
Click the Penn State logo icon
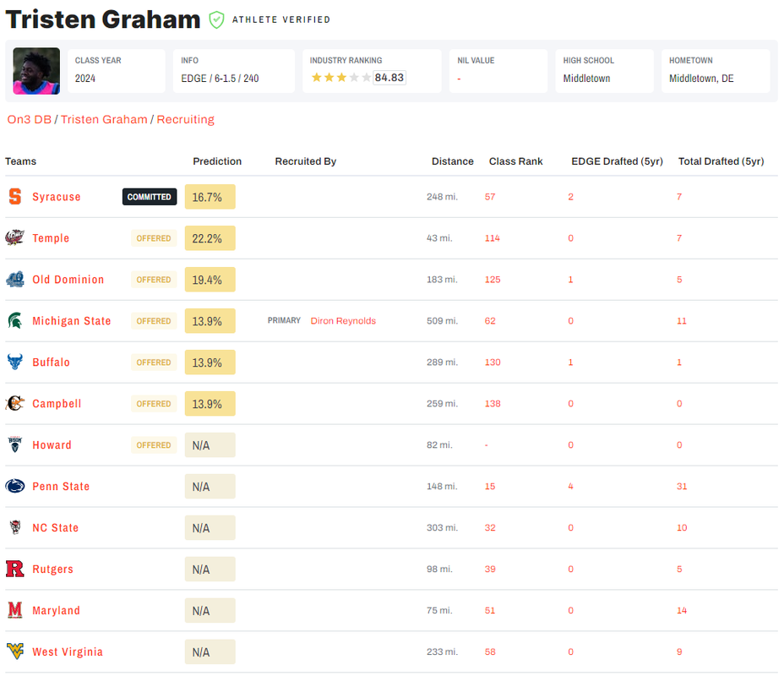(15, 486)
